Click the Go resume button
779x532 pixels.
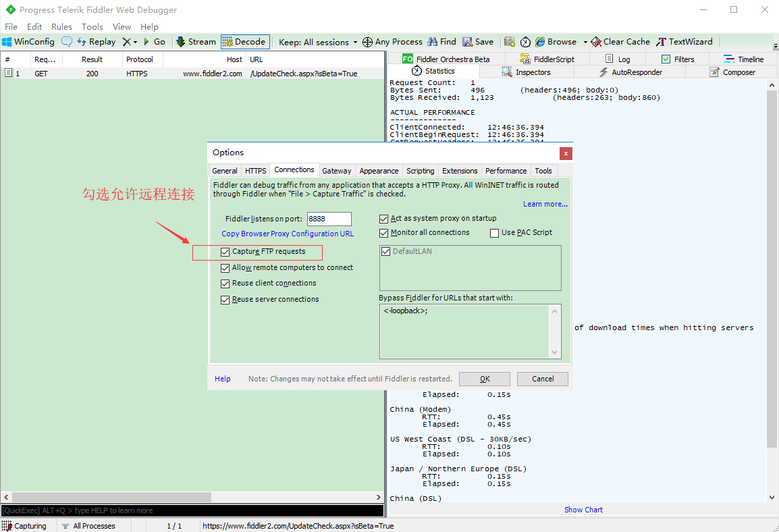[x=155, y=42]
